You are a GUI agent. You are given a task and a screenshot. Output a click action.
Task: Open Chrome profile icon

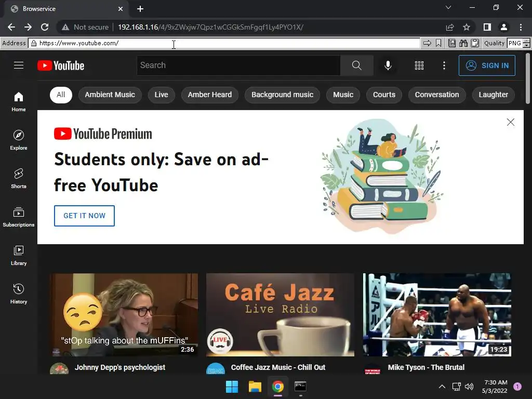point(504,27)
